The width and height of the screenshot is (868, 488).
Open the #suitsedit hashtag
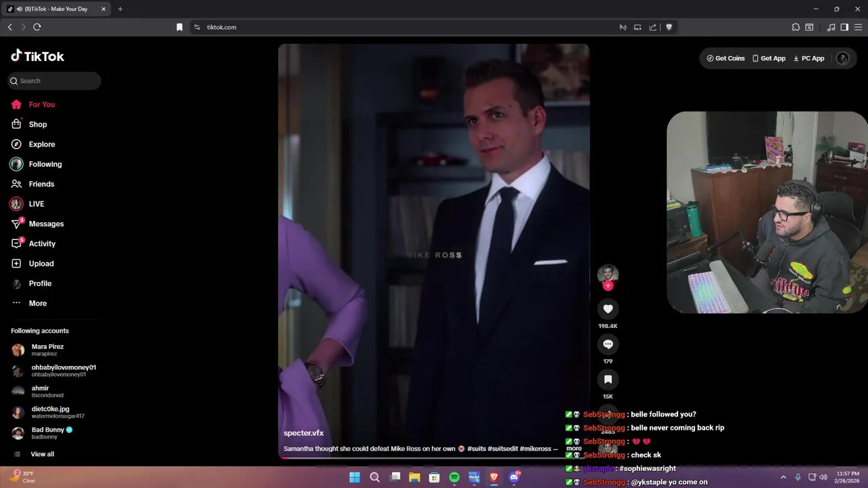click(504, 449)
